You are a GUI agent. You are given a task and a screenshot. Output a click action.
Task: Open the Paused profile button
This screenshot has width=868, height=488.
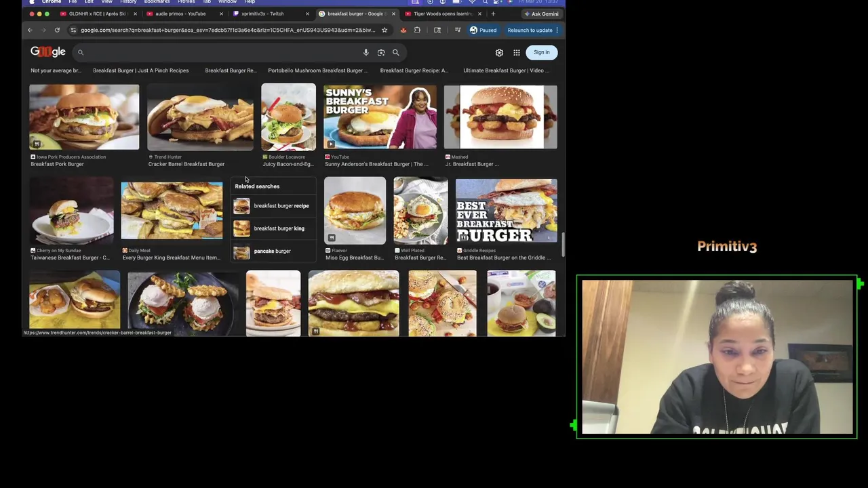tap(483, 30)
